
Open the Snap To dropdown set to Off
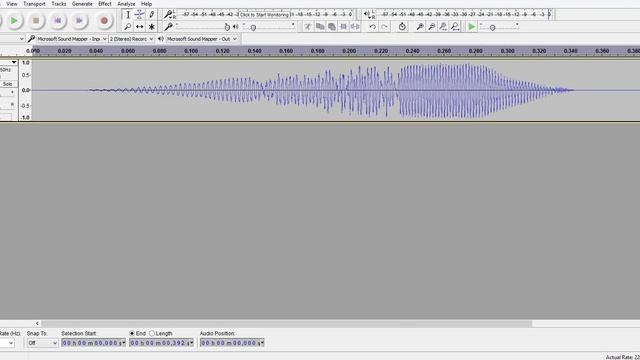pos(42,343)
